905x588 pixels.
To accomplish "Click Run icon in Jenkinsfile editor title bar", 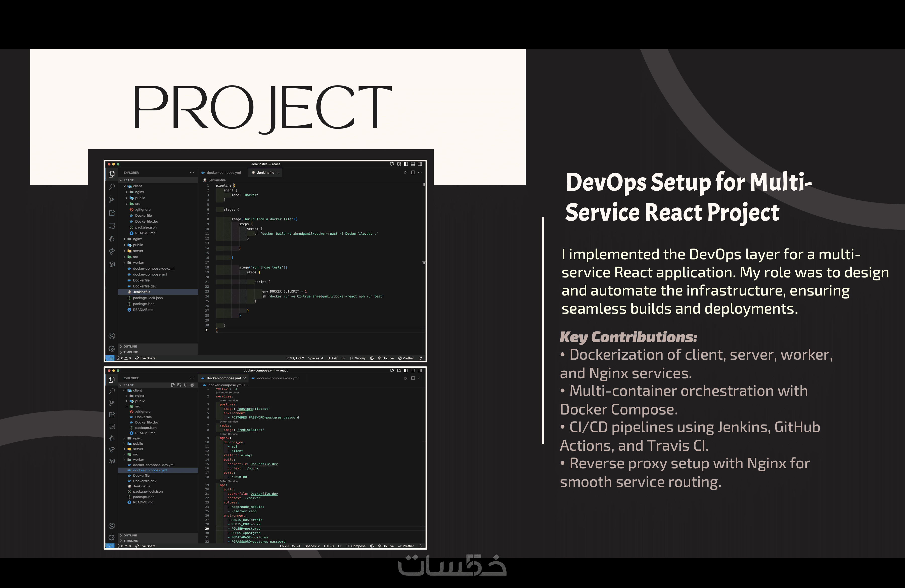I will tap(406, 173).
